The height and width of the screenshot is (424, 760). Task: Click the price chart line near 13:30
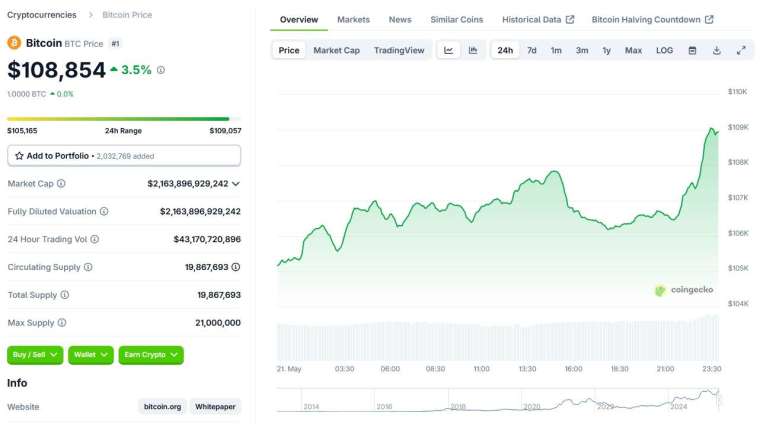(528, 182)
